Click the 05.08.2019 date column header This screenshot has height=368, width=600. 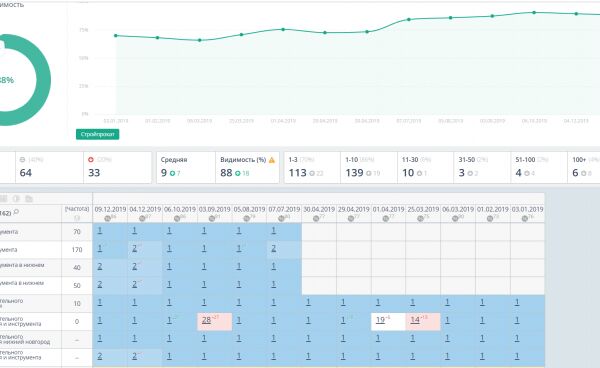(x=249, y=210)
